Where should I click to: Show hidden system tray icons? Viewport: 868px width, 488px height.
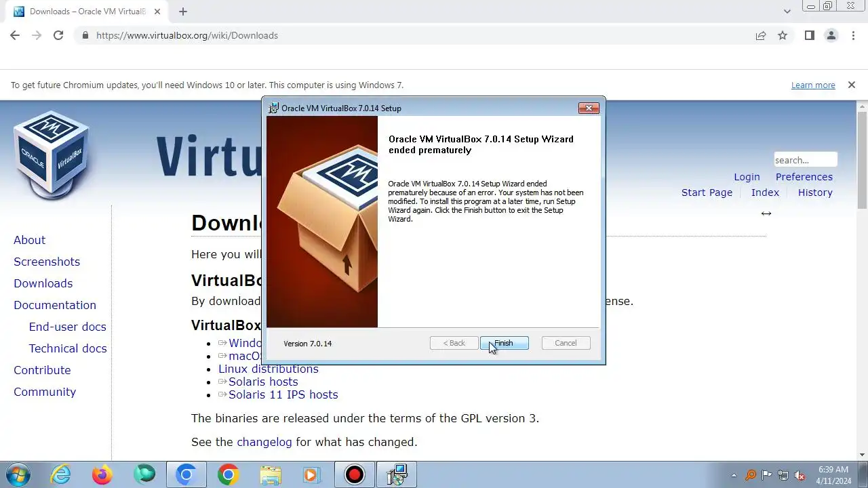point(733,475)
